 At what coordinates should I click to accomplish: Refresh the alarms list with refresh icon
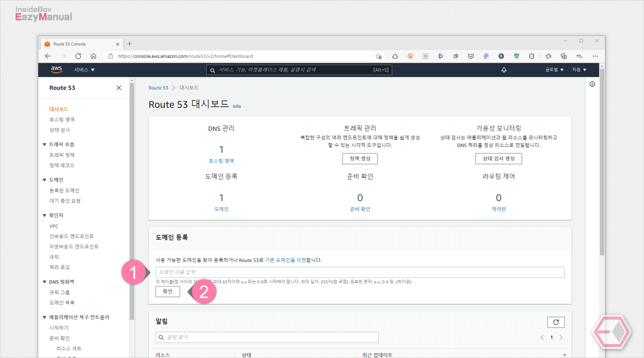pyautogui.click(x=556, y=322)
